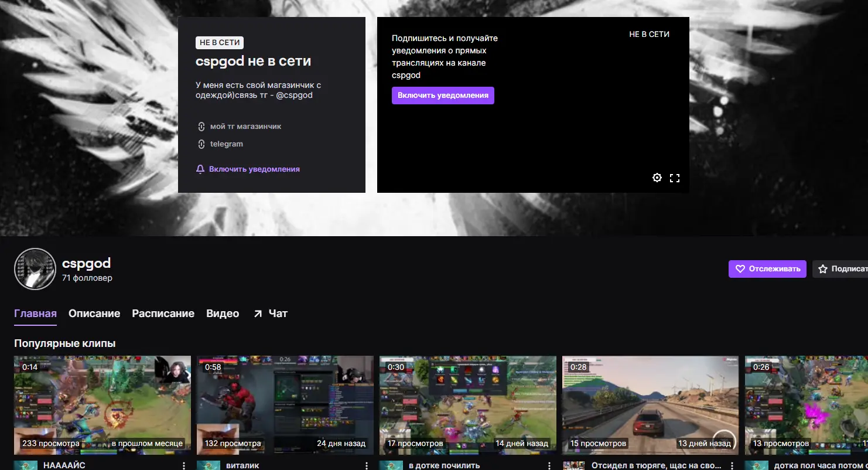The image size is (868, 470).
Task: Go to the Видео tab
Action: point(223,314)
